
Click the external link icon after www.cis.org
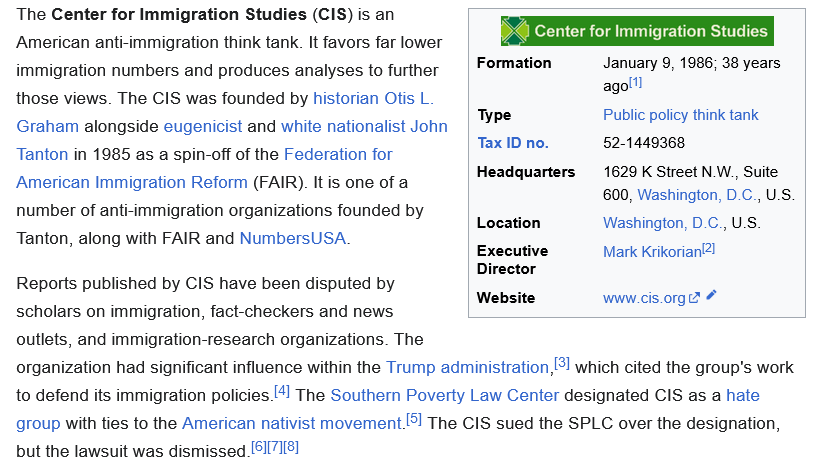pyautogui.click(x=694, y=298)
